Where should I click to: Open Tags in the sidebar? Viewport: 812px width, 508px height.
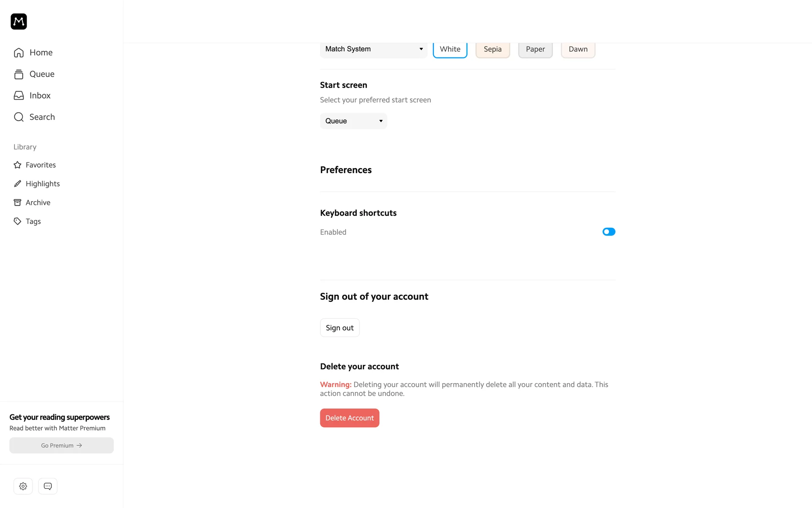click(x=33, y=221)
